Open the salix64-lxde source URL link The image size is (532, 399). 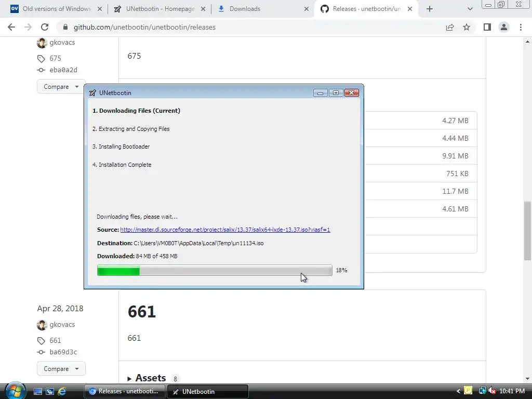pyautogui.click(x=225, y=230)
